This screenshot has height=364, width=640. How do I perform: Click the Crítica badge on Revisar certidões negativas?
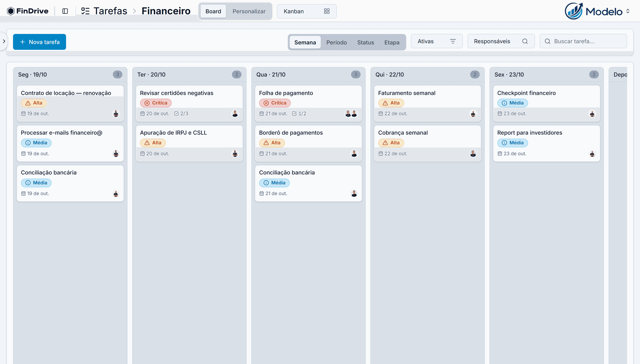pos(156,103)
